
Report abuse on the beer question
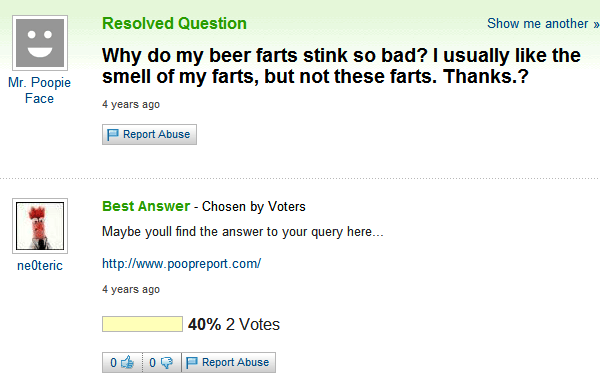click(x=149, y=134)
